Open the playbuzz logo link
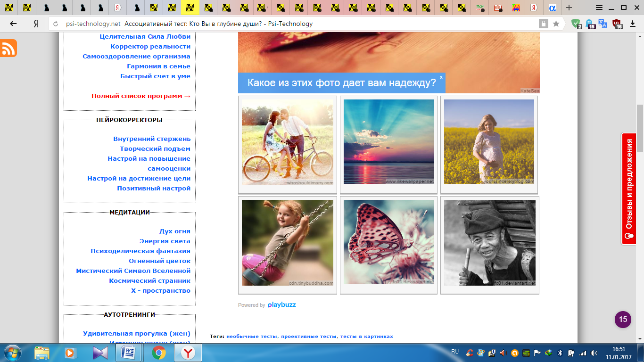Viewport: 644px width, 362px height. (281, 304)
